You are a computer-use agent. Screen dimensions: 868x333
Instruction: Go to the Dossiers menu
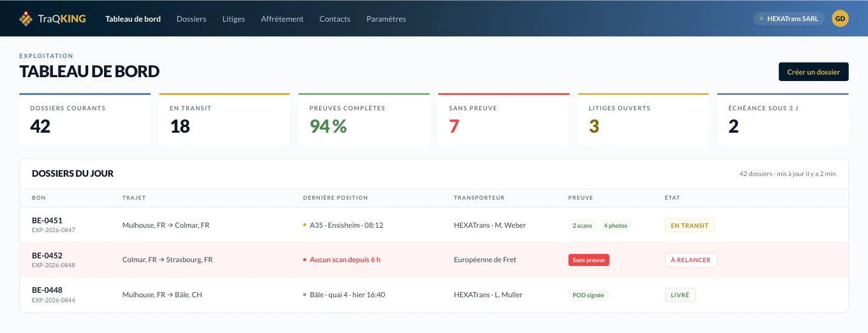tap(191, 18)
